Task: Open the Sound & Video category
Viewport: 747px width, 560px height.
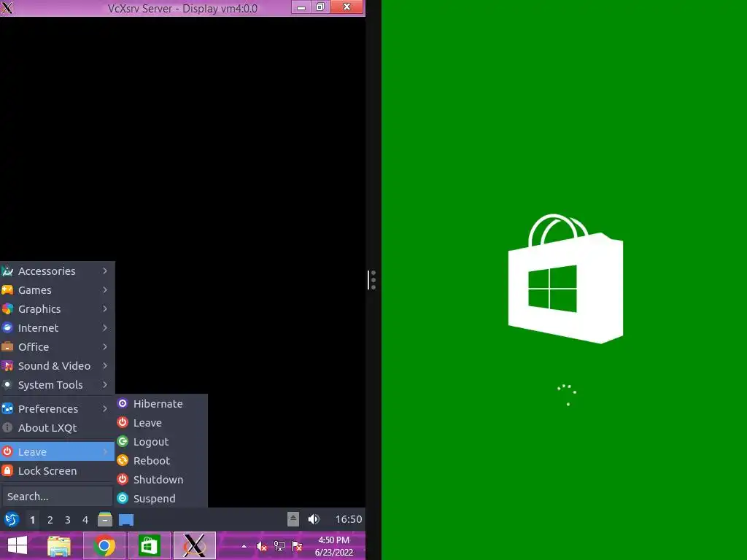Action: [57, 366]
